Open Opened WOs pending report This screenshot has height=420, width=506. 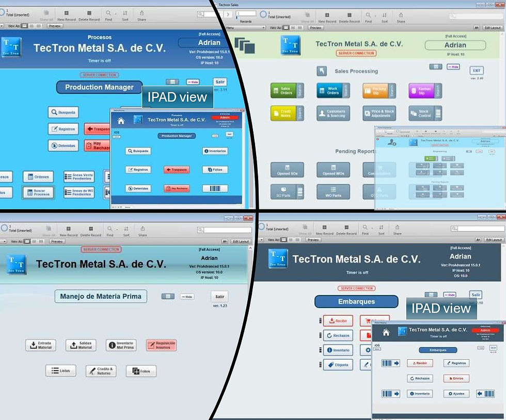tap(334, 170)
